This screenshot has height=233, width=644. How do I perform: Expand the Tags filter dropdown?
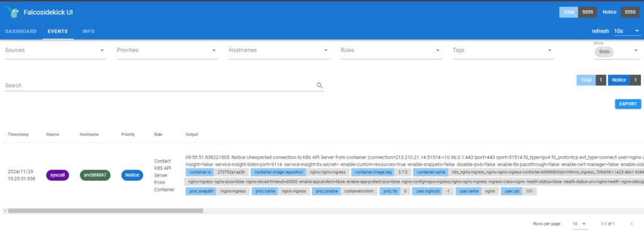(x=503, y=50)
